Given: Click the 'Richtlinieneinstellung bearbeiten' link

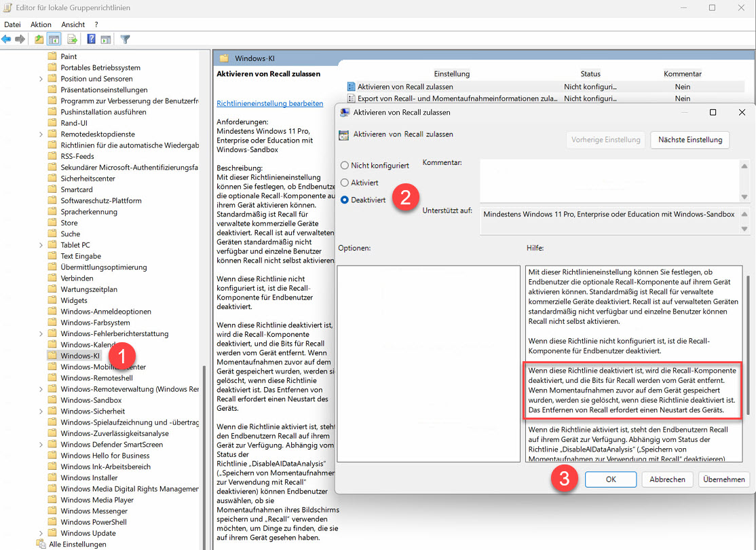Looking at the screenshot, I should (x=270, y=103).
